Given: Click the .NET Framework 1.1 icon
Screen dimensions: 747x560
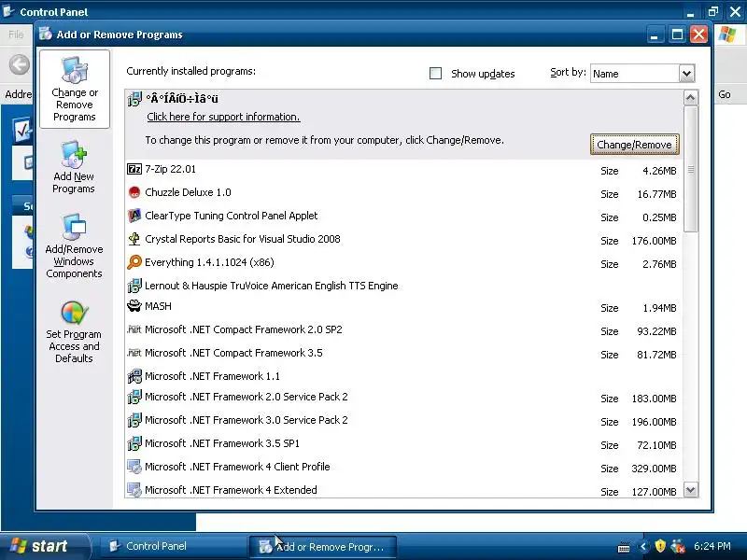Looking at the screenshot, I should point(134,376).
